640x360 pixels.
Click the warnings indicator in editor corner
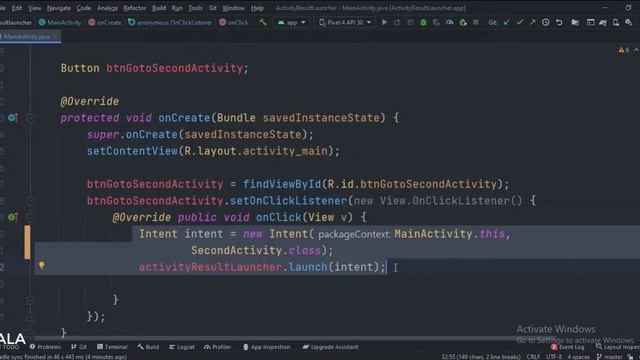[x=624, y=50]
